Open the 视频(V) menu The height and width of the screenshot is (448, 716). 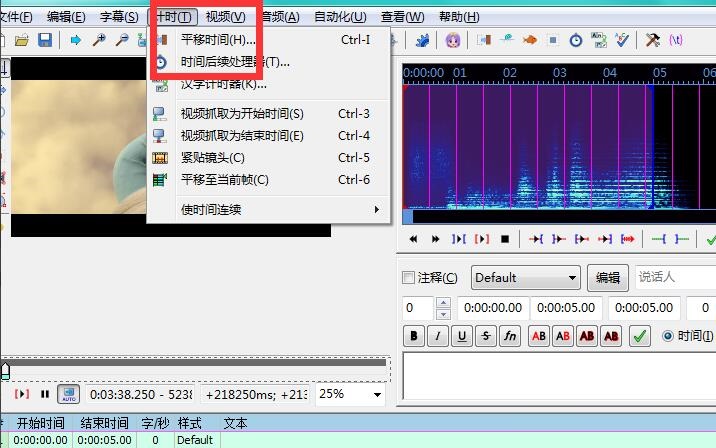[x=226, y=17]
